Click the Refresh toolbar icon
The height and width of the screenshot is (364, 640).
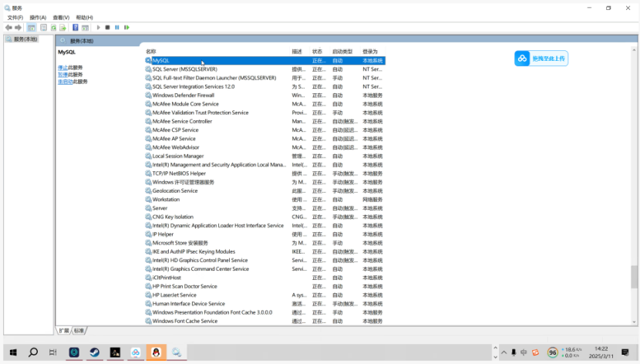coord(53,27)
